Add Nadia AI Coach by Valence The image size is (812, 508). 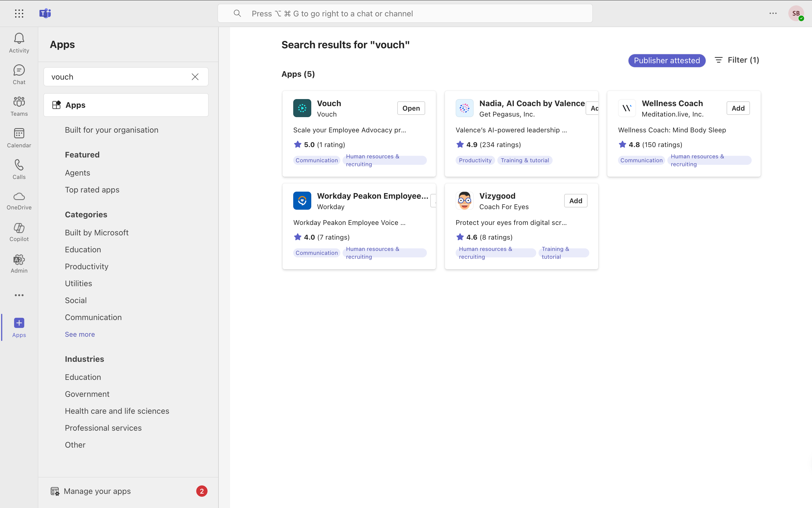pyautogui.click(x=592, y=108)
